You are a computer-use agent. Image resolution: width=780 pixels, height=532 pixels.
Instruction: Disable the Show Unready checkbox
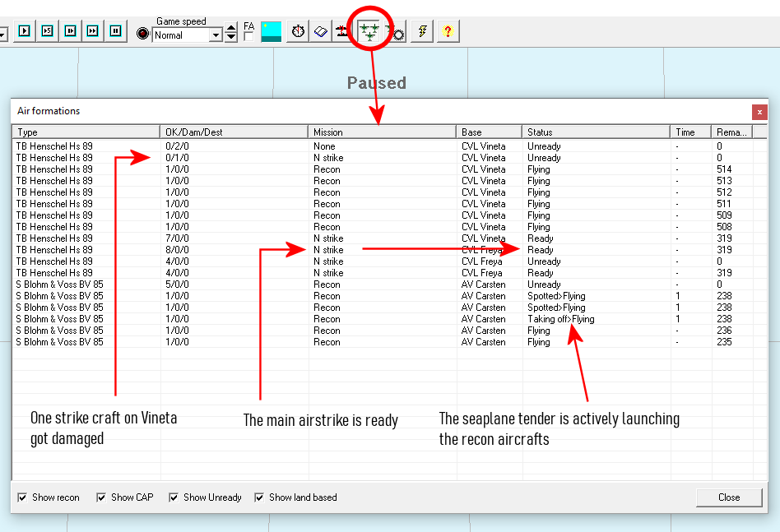click(174, 497)
